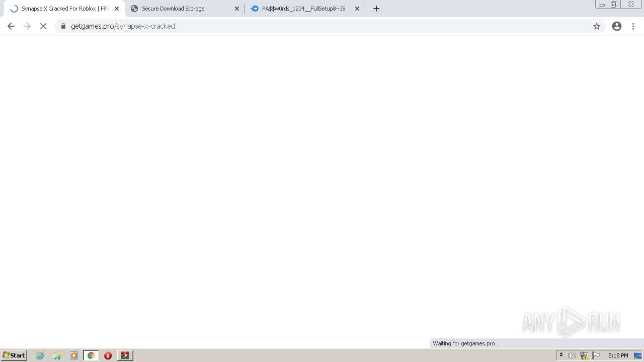Click the 8:18 PM clock
Viewport: 644px width, 362px height.
coord(618,355)
